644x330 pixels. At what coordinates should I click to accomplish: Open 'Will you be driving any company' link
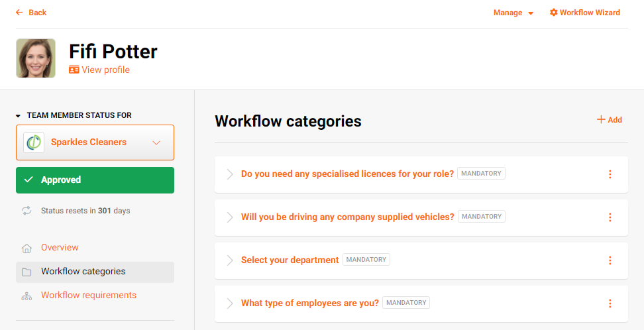coord(347,217)
